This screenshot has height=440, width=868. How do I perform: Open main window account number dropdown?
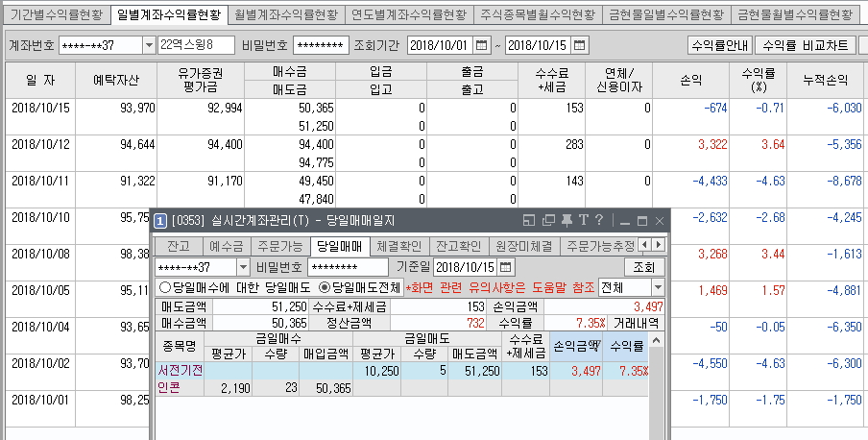click(x=149, y=45)
